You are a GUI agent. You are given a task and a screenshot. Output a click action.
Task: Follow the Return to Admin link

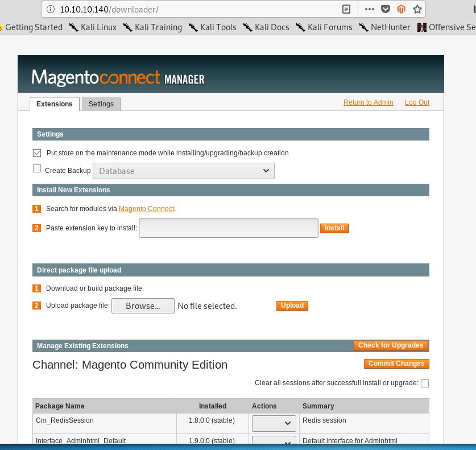[x=369, y=102]
